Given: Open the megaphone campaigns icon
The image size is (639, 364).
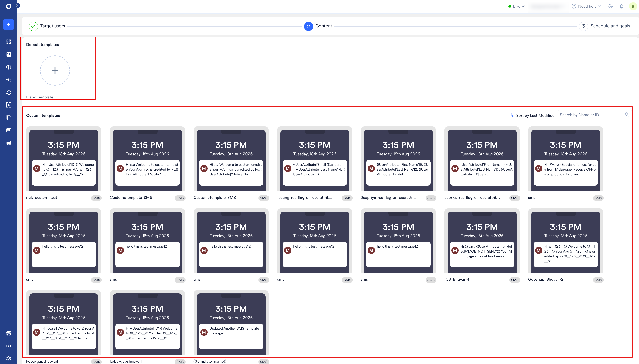Looking at the screenshot, I should point(8,80).
